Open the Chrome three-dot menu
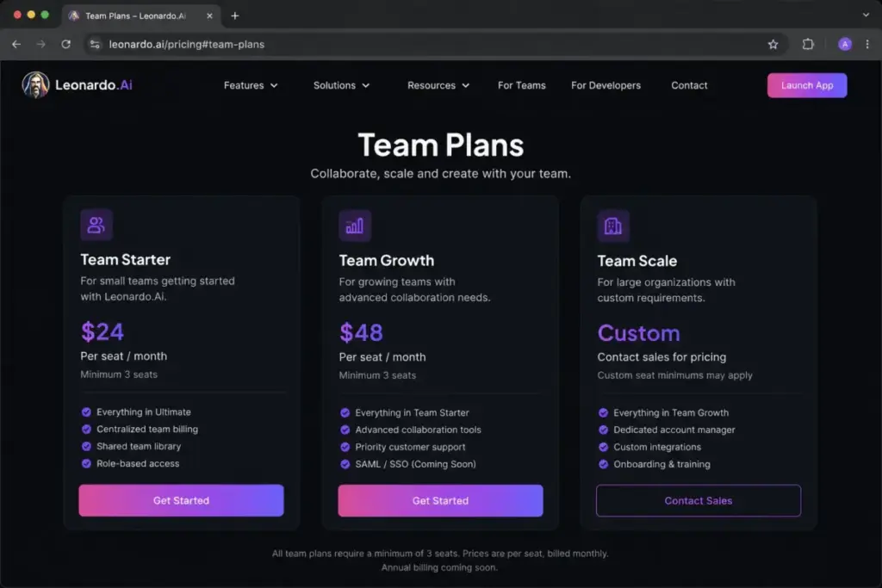 (866, 44)
